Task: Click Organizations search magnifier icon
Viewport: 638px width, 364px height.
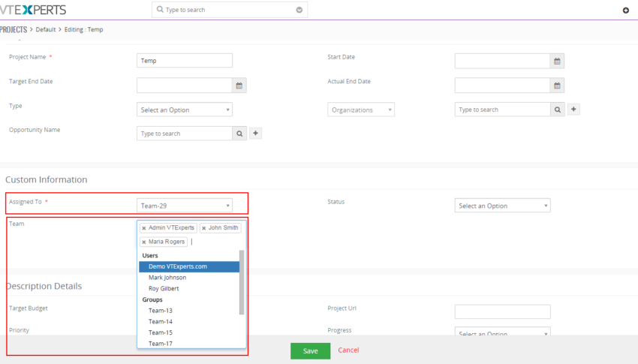Action: click(x=558, y=110)
